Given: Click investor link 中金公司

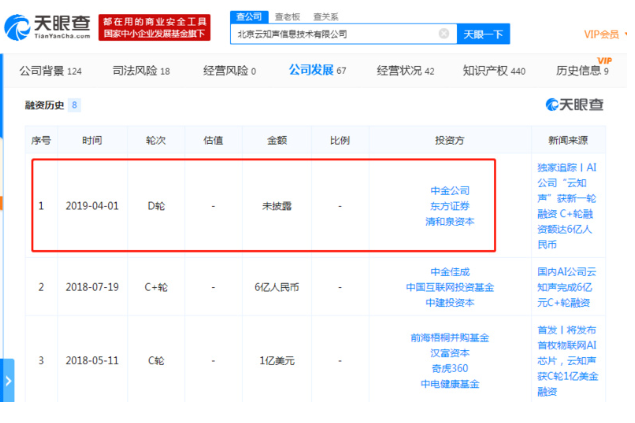Looking at the screenshot, I should coord(449,190).
